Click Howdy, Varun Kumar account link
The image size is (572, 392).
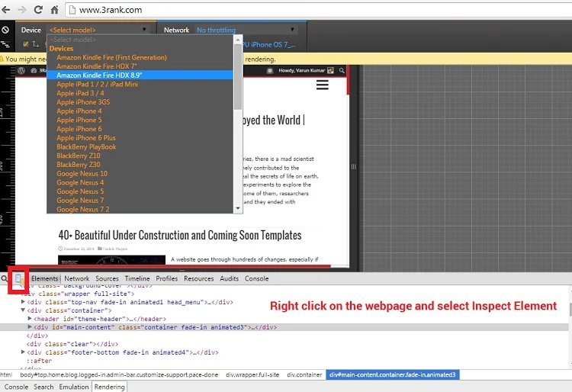306,71
